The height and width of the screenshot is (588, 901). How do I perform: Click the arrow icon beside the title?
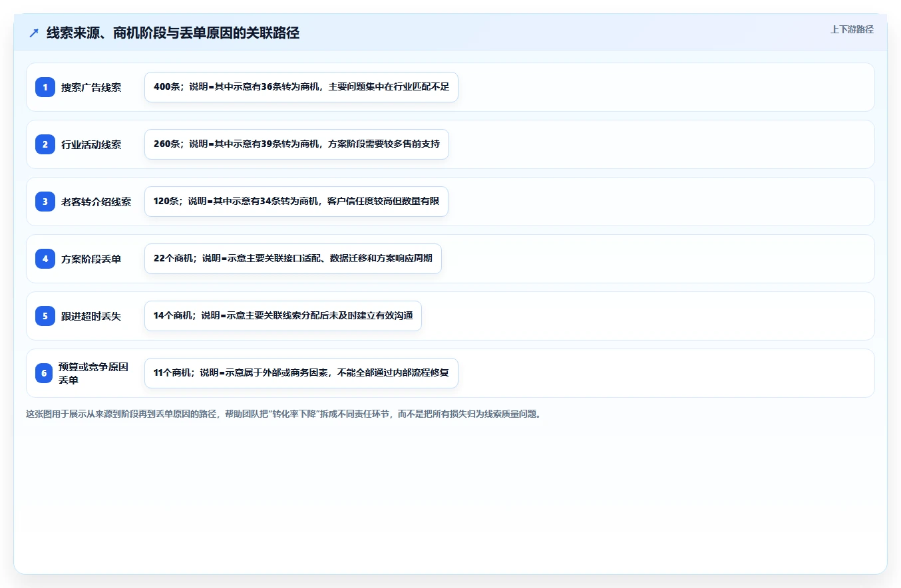34,33
